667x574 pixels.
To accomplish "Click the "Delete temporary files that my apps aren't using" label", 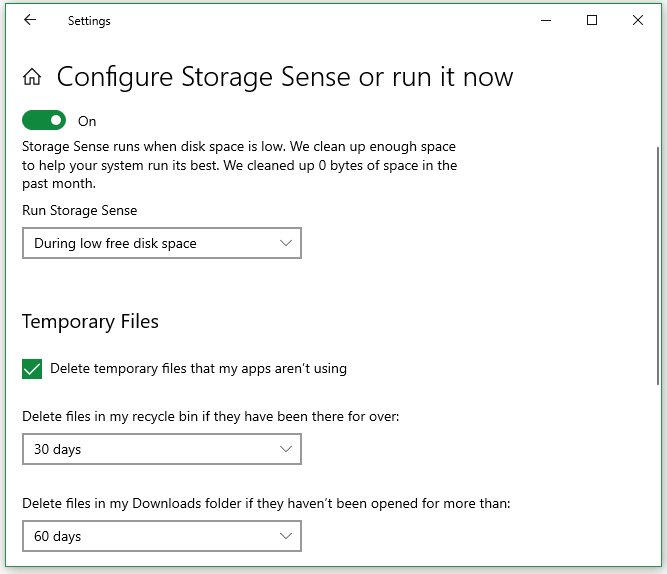I will tap(198, 369).
